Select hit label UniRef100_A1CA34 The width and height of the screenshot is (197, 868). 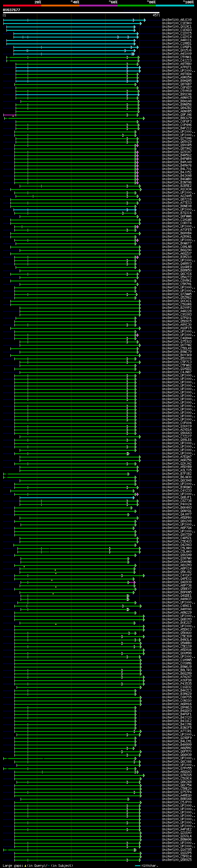click(177, 189)
